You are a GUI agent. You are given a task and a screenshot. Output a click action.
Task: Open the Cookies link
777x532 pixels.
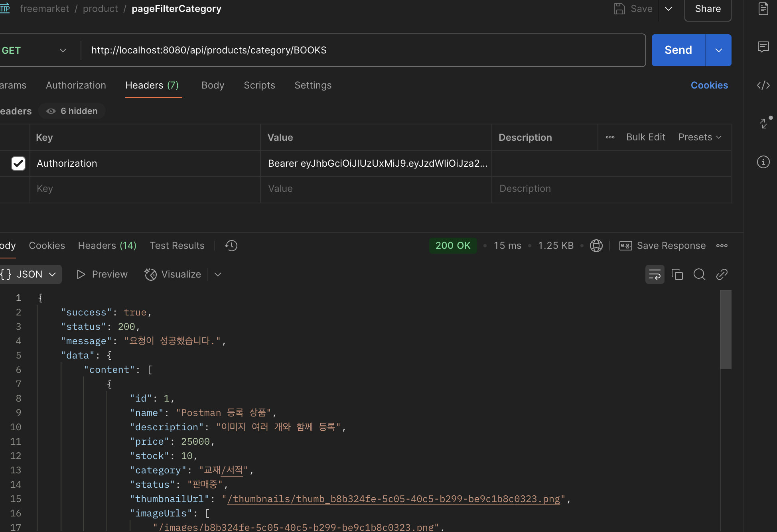tap(709, 85)
